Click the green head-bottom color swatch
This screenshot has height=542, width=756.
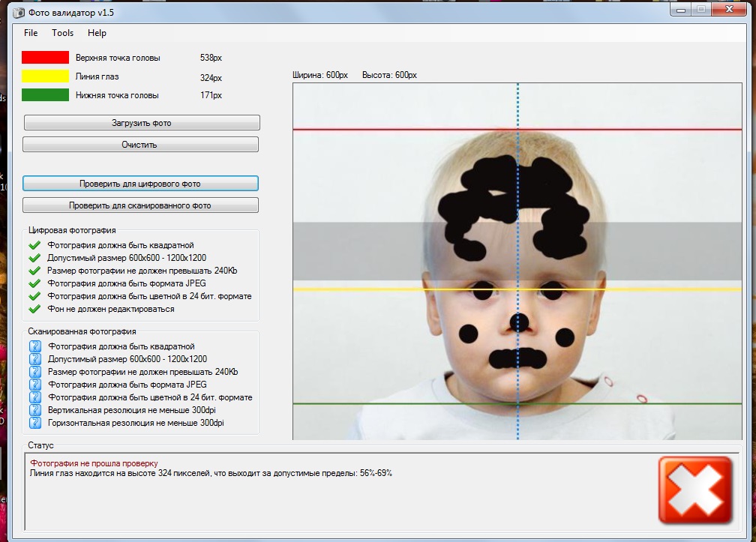[45, 95]
